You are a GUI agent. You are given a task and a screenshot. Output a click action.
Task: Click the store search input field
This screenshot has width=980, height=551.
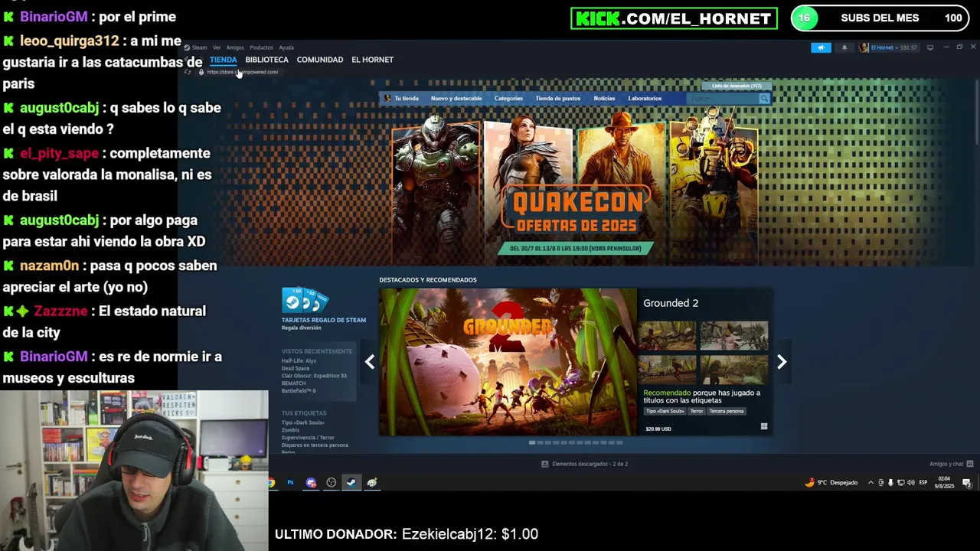[722, 99]
